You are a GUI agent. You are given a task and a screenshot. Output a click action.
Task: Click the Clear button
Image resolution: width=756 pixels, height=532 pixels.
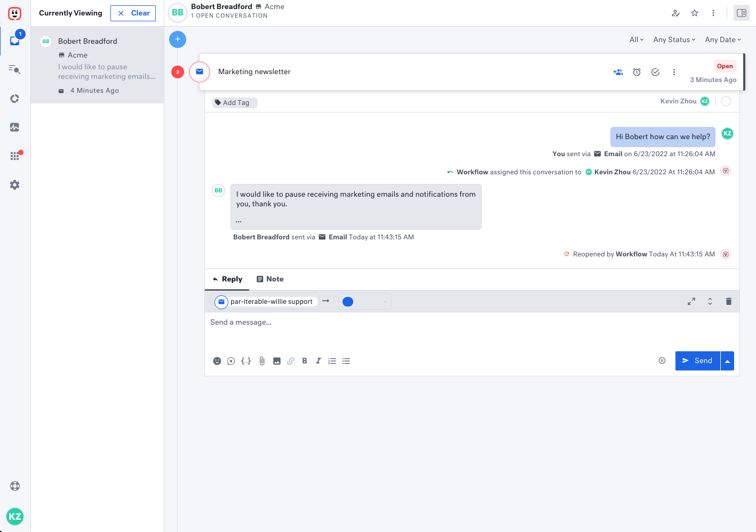tap(133, 13)
